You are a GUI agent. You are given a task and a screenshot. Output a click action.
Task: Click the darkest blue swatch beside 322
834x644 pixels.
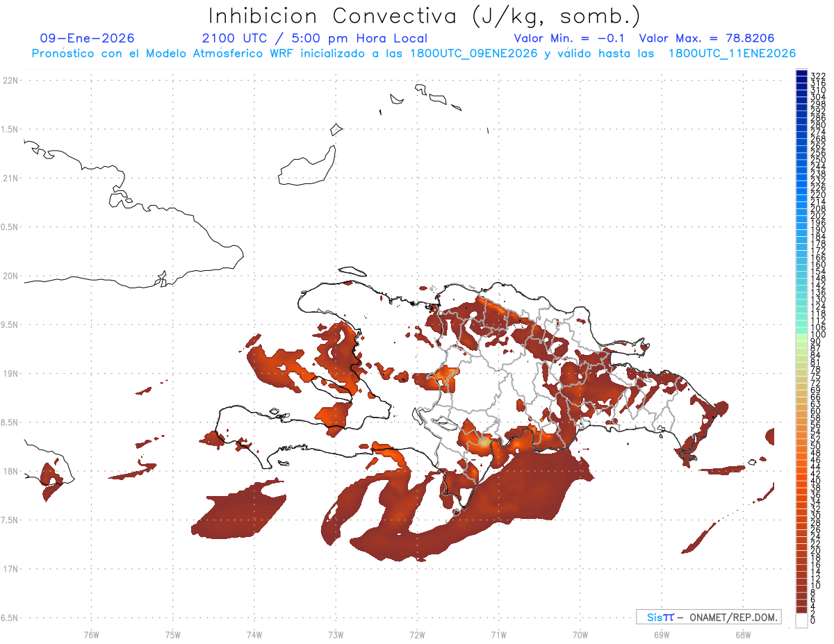tap(801, 74)
